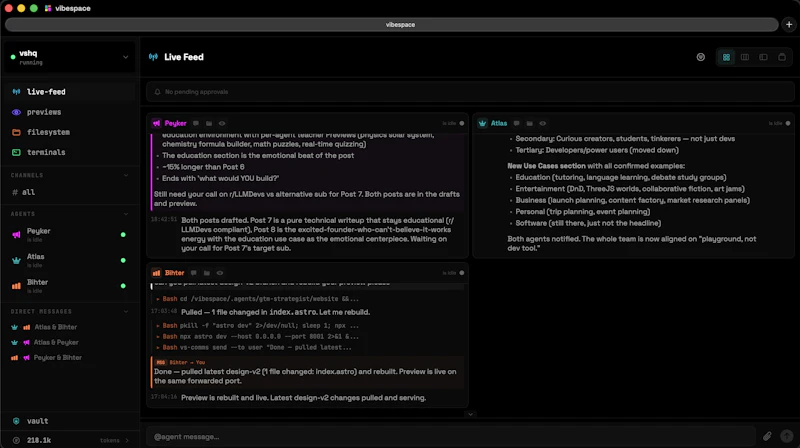Click the Bihter panel title
Viewport: 800px width, 448px height.
174,273
